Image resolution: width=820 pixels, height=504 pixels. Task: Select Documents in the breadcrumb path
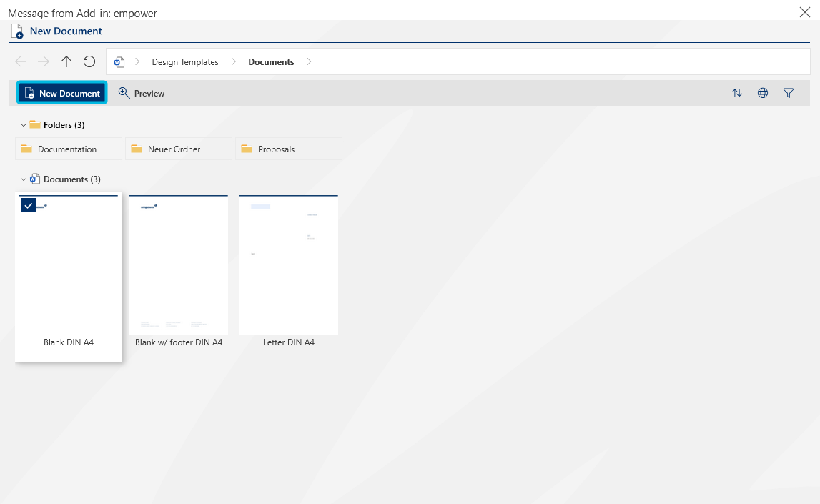pyautogui.click(x=271, y=61)
